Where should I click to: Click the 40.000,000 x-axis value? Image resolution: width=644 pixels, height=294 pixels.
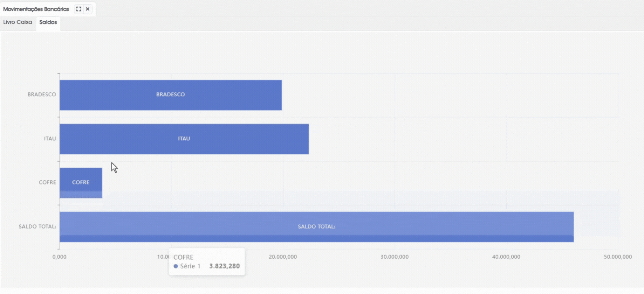506,257
